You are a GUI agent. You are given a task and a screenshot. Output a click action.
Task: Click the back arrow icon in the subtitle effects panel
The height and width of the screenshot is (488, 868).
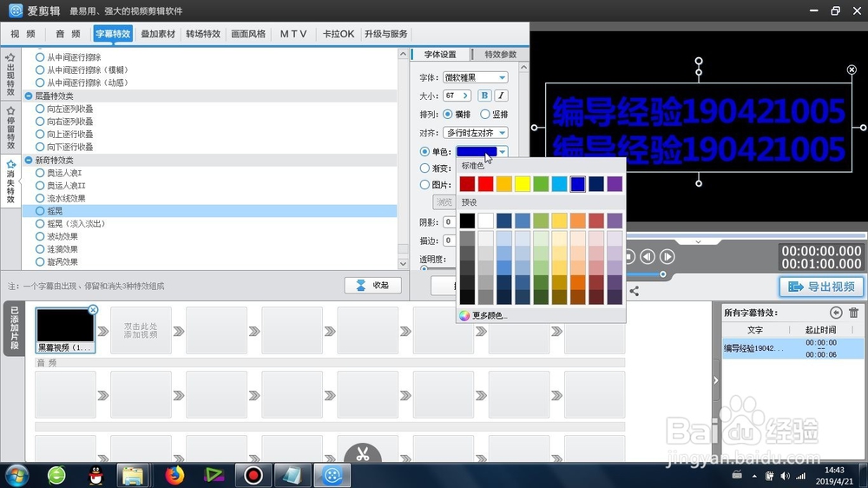pyautogui.click(x=836, y=313)
